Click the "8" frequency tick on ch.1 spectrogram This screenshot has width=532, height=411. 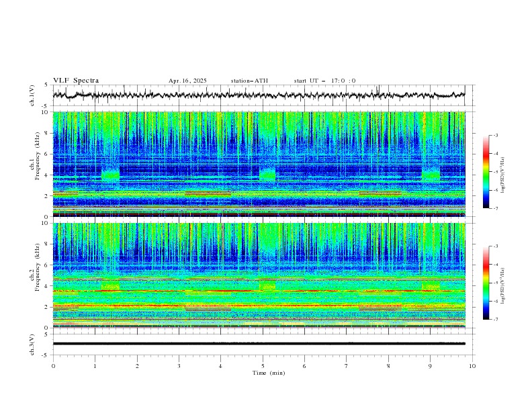point(46,133)
